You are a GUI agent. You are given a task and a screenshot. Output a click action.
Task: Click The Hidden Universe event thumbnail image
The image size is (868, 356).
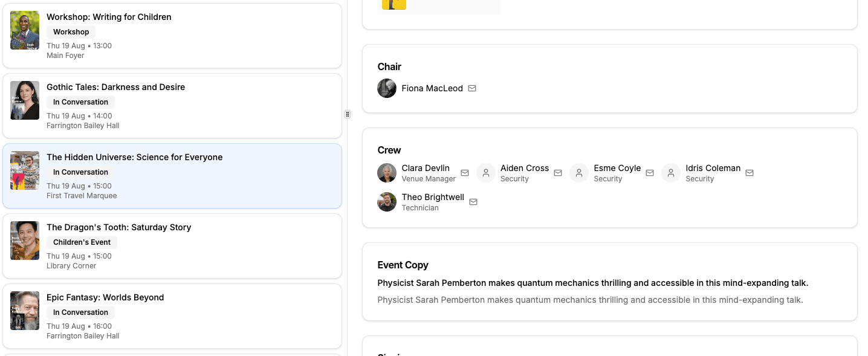coord(25,170)
